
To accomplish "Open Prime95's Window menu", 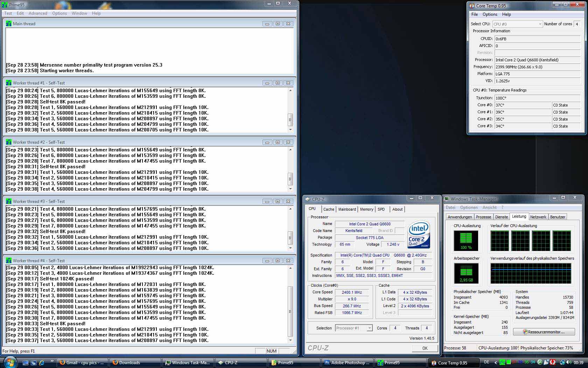I will click(79, 13).
